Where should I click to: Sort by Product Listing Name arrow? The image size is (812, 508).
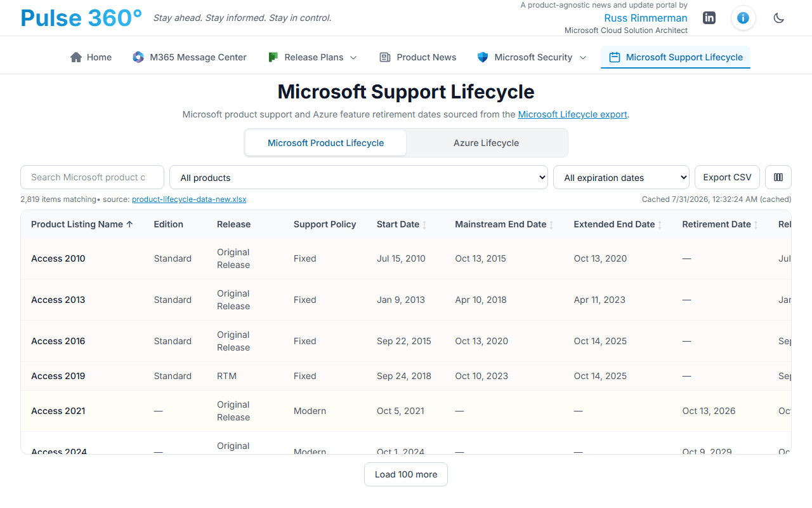pyautogui.click(x=129, y=224)
